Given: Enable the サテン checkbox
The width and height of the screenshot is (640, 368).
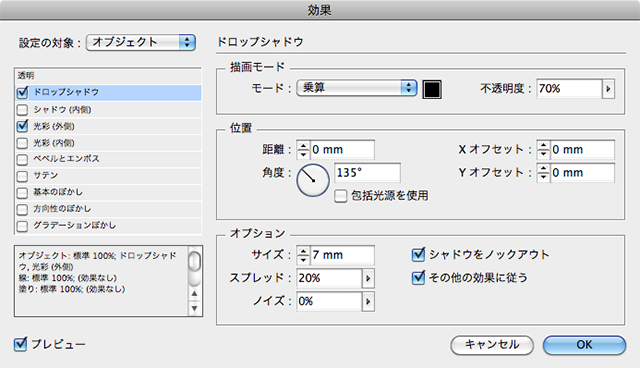Looking at the screenshot, I should point(22,176).
